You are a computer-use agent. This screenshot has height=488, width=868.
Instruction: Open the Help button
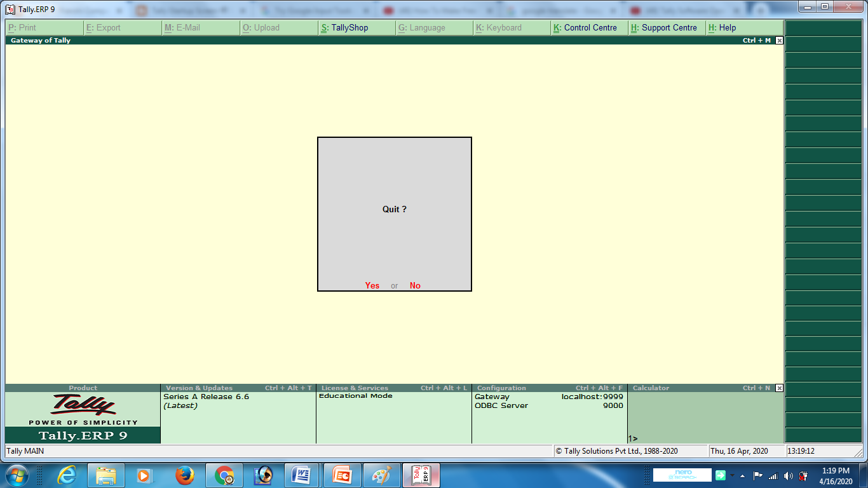click(745, 28)
